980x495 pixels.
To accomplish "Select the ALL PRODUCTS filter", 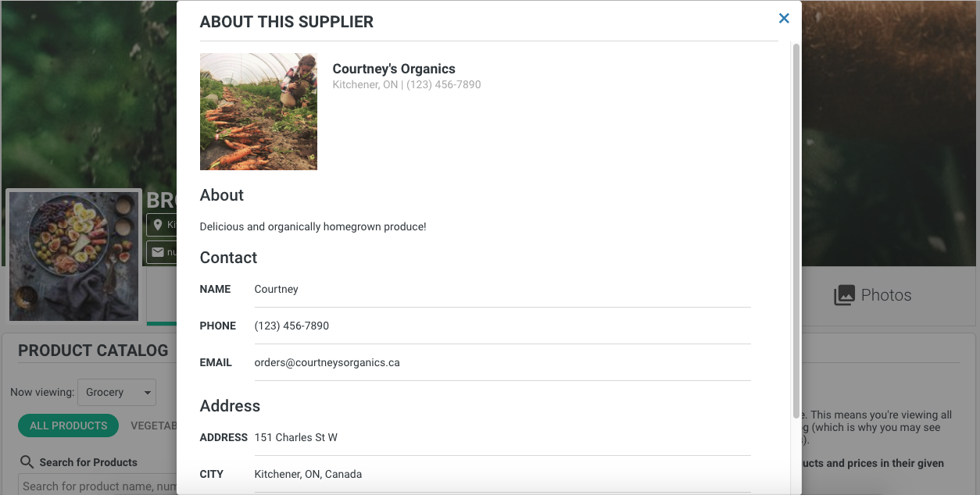I will coord(69,426).
